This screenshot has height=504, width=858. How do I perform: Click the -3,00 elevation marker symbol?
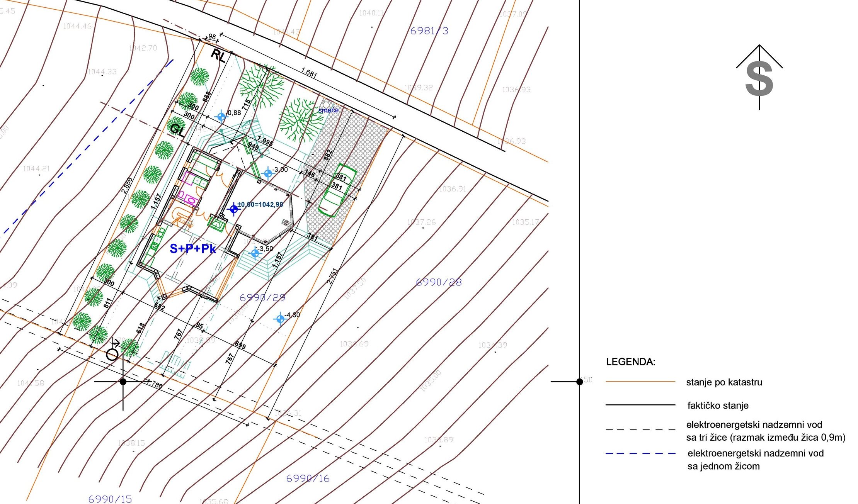[268, 173]
